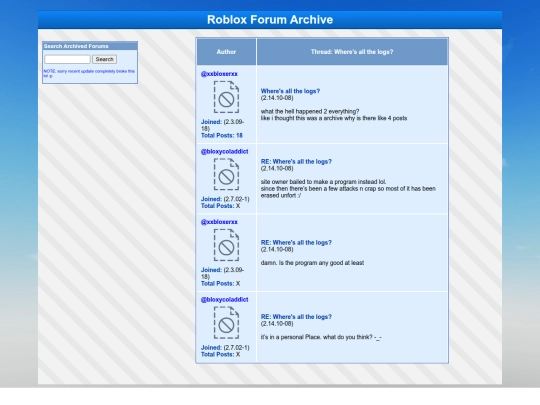The image size is (540, 405).
Task: Select the original post title 'Where's all the logs?'
Action: point(290,91)
